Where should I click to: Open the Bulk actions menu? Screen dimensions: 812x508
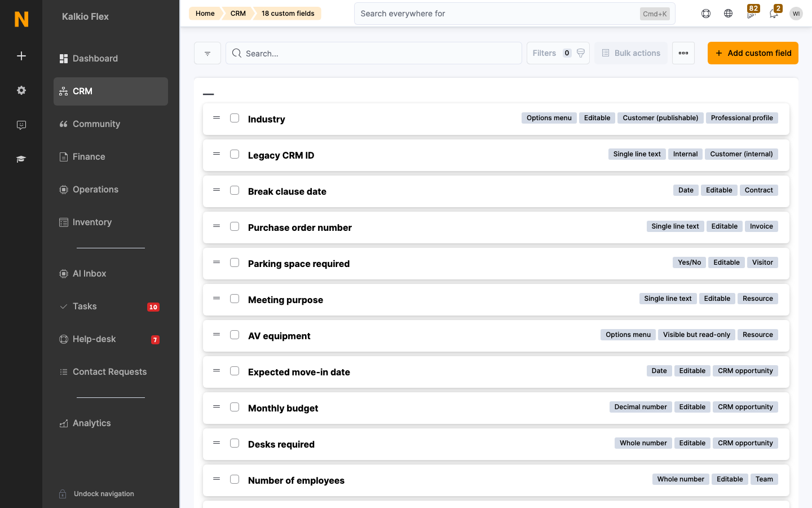click(x=631, y=53)
